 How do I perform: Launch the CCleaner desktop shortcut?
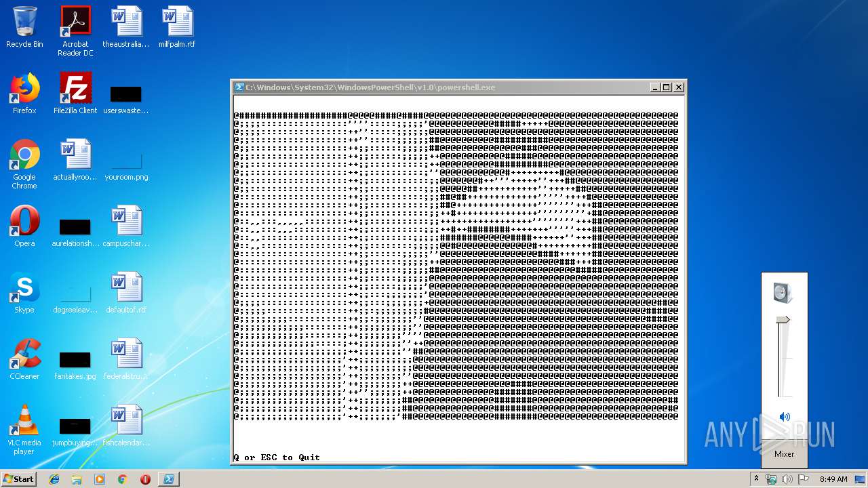(24, 359)
